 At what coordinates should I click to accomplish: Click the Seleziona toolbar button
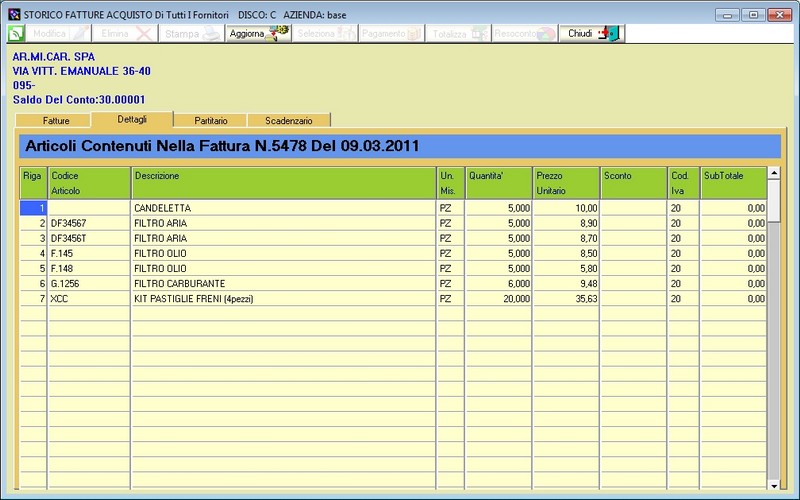tap(324, 34)
